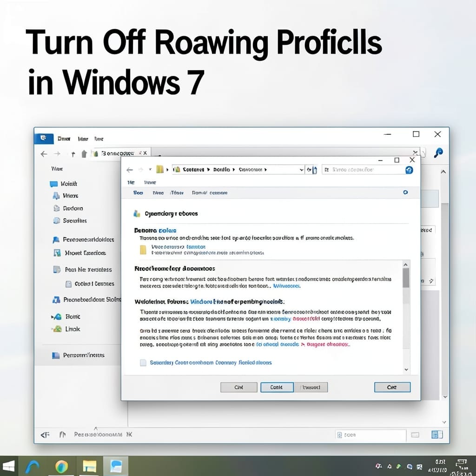Click the home folder icon in the rear window toolbar

(x=84, y=154)
